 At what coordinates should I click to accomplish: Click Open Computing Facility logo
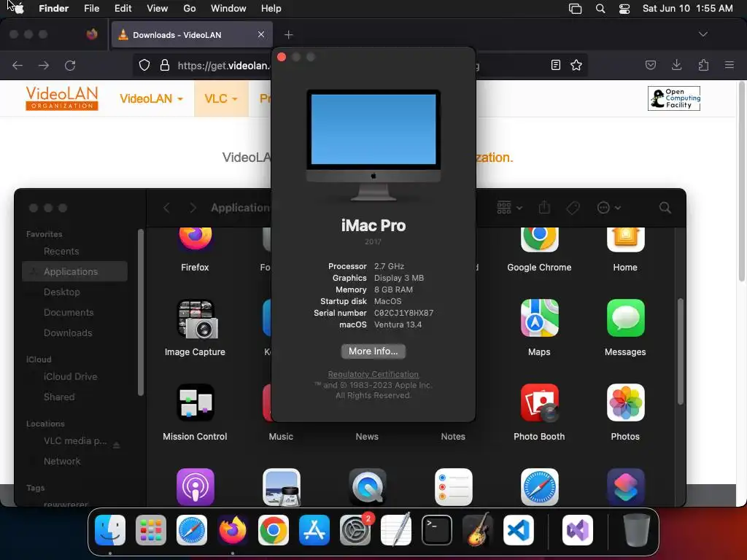click(x=673, y=98)
